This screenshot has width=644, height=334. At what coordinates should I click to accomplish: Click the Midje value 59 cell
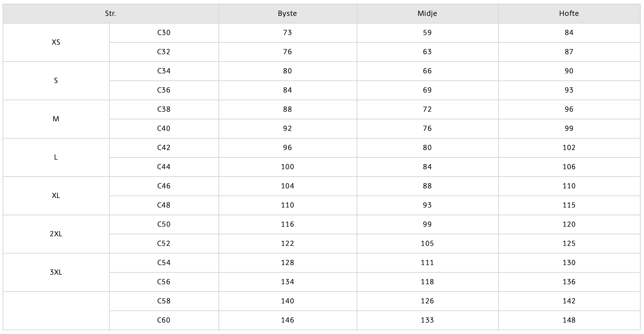[427, 33]
